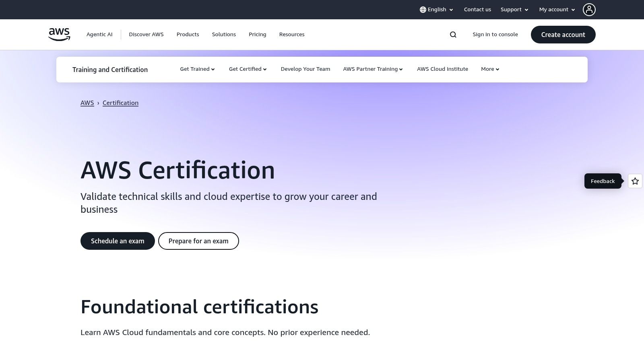Open Agentic AI menu item
The height and width of the screenshot is (362, 644).
pos(99,35)
